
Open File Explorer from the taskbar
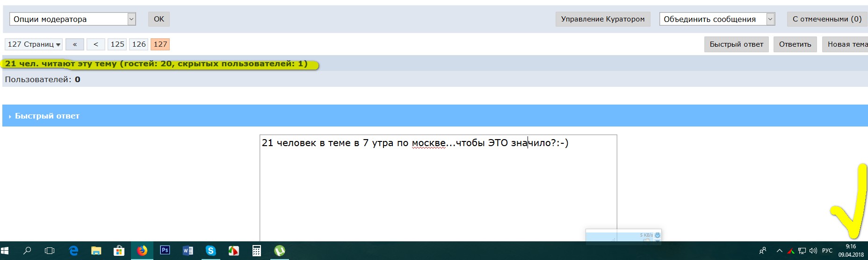[96, 251]
